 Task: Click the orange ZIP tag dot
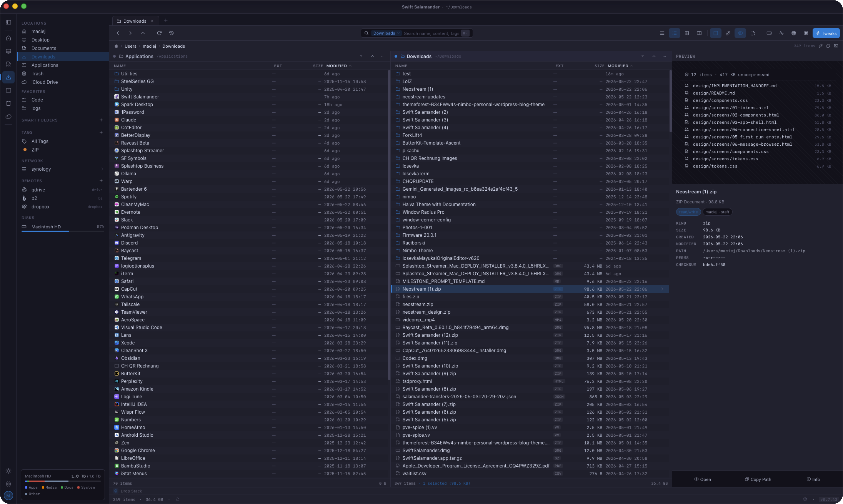tap(25, 150)
